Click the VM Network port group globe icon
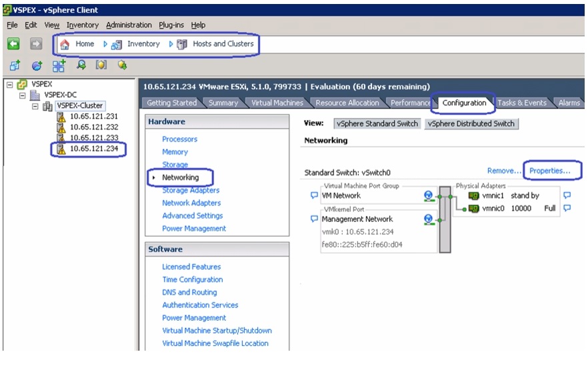 coord(428,196)
